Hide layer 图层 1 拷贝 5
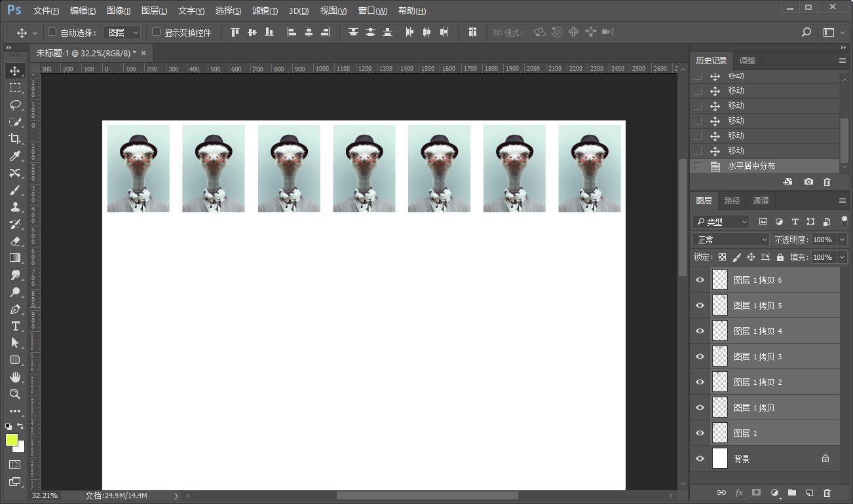853x504 pixels. tap(700, 306)
